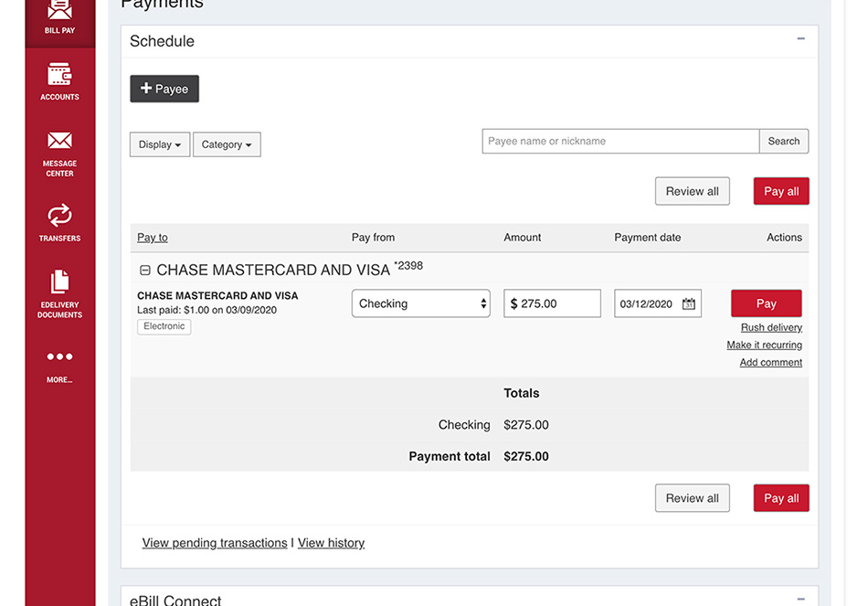Click the bottom Pay all button
Screen dimensions: 868x606
click(x=780, y=498)
